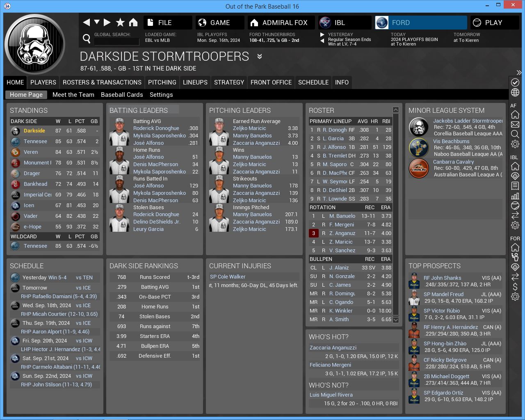The height and width of the screenshot is (420, 525).
Task: Click inside the Global Search input field
Action: 116,41
